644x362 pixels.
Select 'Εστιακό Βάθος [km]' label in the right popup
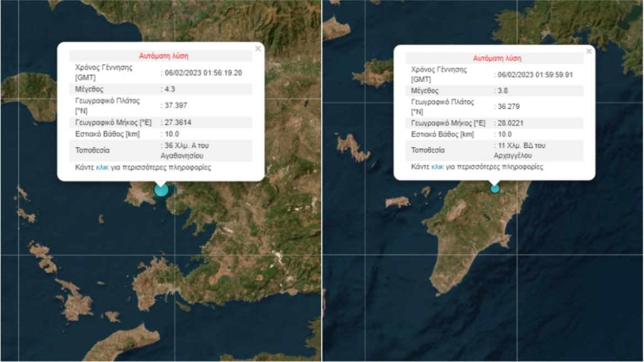(x=442, y=134)
